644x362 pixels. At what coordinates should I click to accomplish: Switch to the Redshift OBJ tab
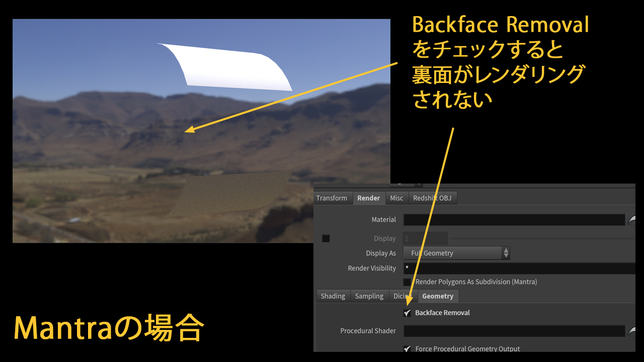432,198
